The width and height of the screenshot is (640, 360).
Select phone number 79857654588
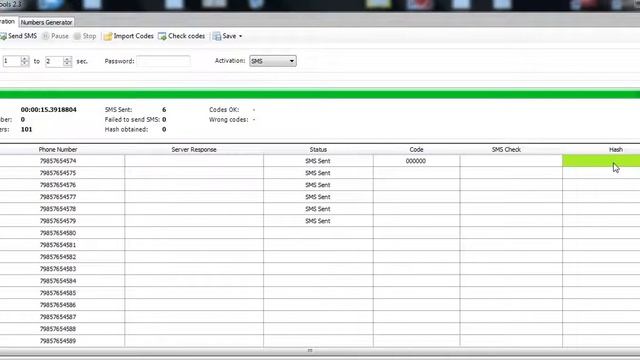(x=58, y=329)
